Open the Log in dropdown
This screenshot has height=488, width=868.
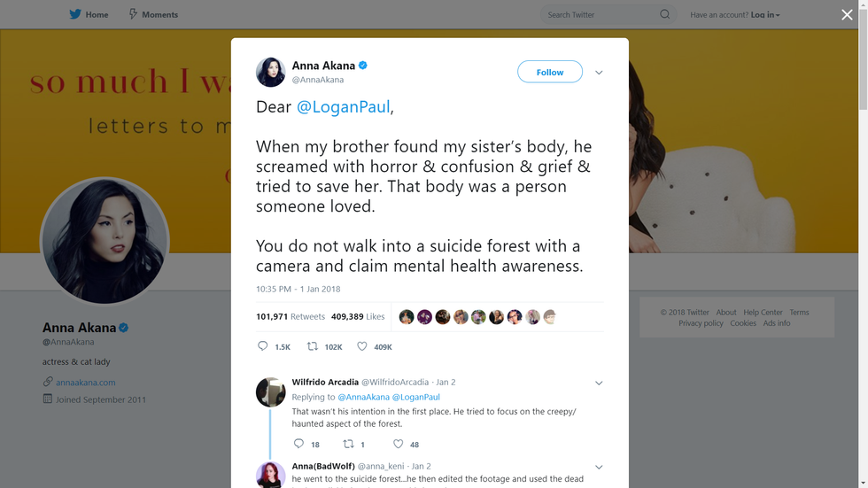click(765, 15)
